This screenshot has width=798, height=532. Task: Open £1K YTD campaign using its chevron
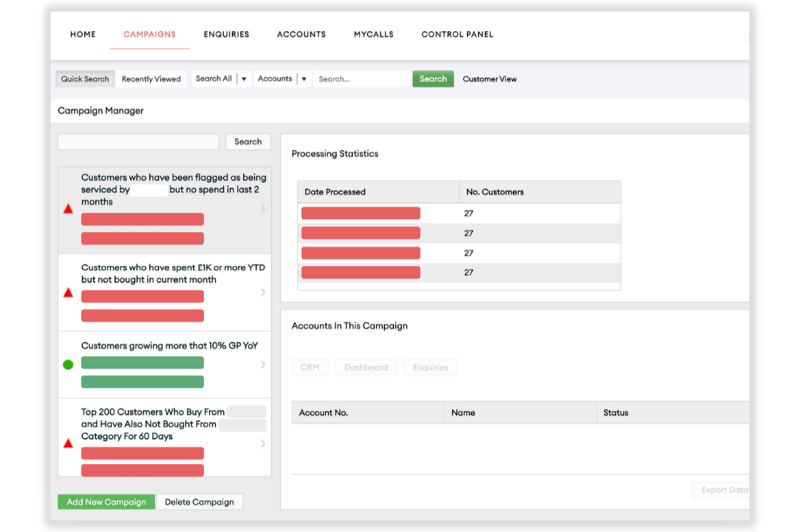pos(262,293)
